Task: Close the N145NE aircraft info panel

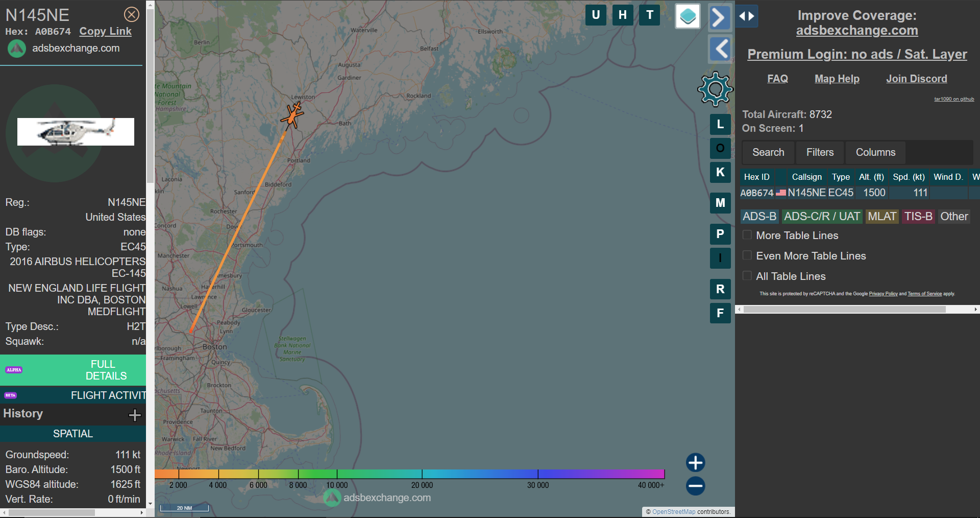Action: pos(132,14)
